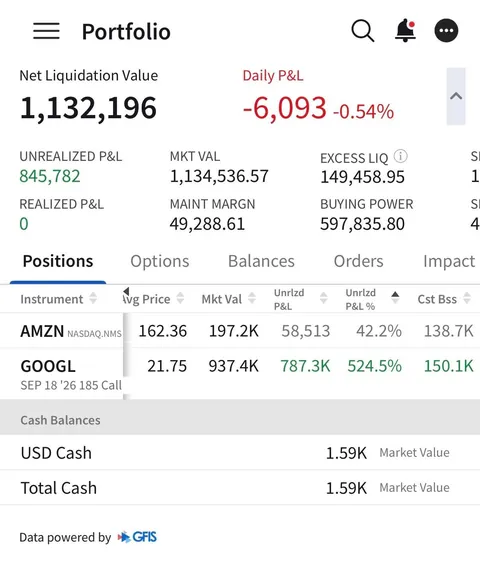Collapse the account summary with chevron
Image resolution: width=480 pixels, height=573 pixels.
[456, 96]
